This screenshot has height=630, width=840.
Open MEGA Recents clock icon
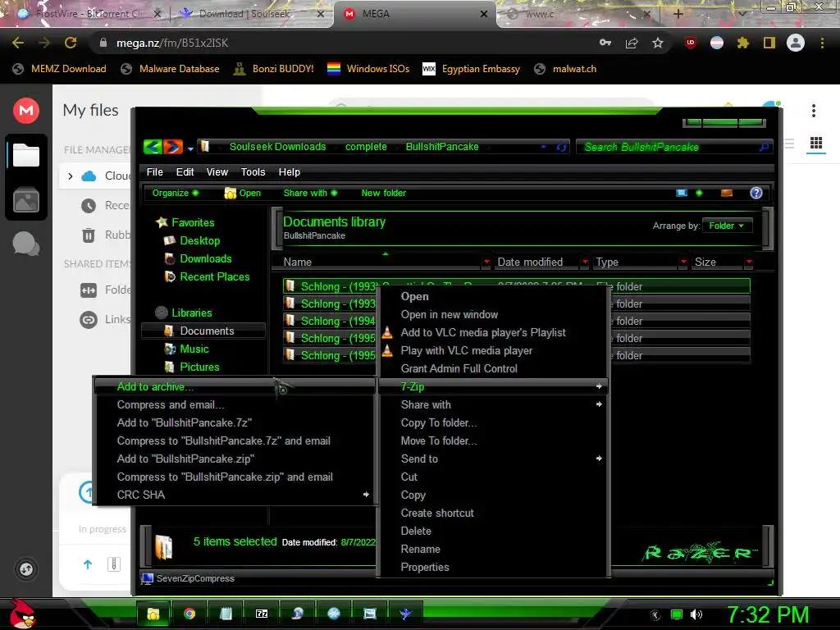click(x=89, y=205)
